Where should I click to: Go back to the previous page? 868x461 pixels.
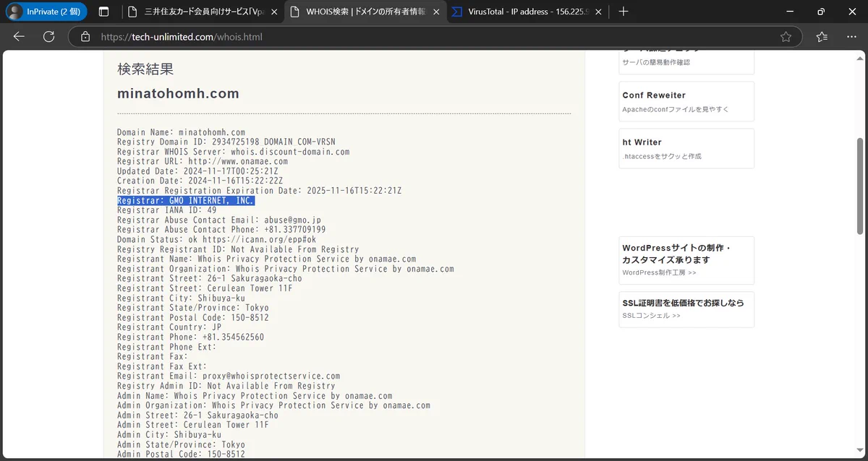pos(19,37)
